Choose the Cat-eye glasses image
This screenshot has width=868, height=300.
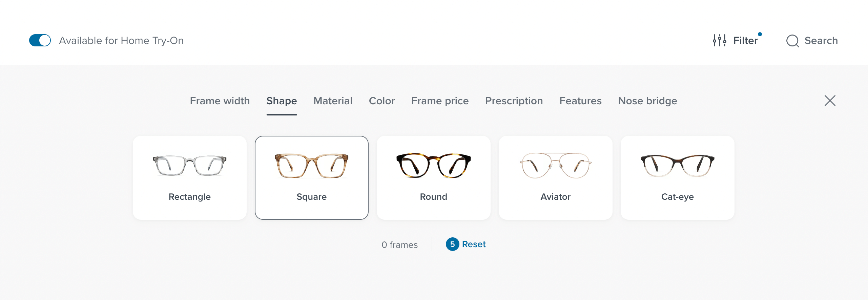[677, 165]
